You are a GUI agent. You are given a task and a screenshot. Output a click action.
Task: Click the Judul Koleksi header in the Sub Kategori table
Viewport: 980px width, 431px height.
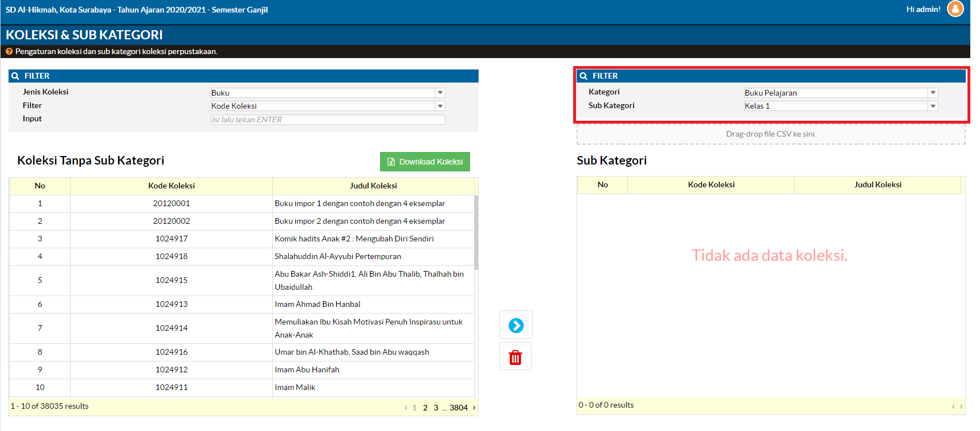[x=877, y=185]
